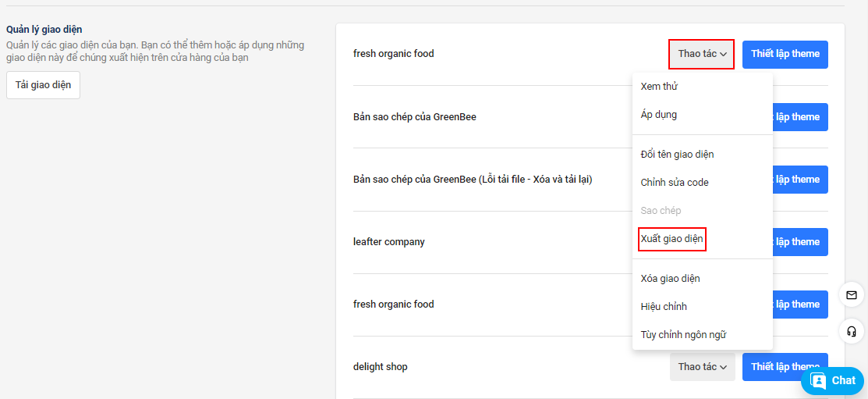Click the mail envelope icon
This screenshot has height=399, width=868.
click(852, 294)
